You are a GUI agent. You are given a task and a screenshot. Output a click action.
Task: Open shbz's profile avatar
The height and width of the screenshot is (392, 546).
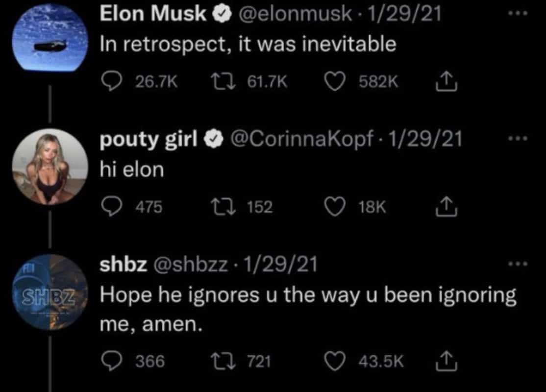(x=50, y=292)
